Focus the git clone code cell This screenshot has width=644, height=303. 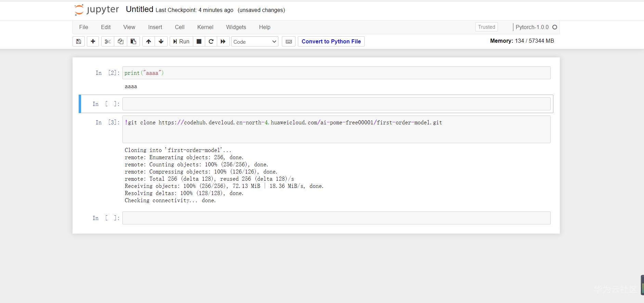[337, 129]
